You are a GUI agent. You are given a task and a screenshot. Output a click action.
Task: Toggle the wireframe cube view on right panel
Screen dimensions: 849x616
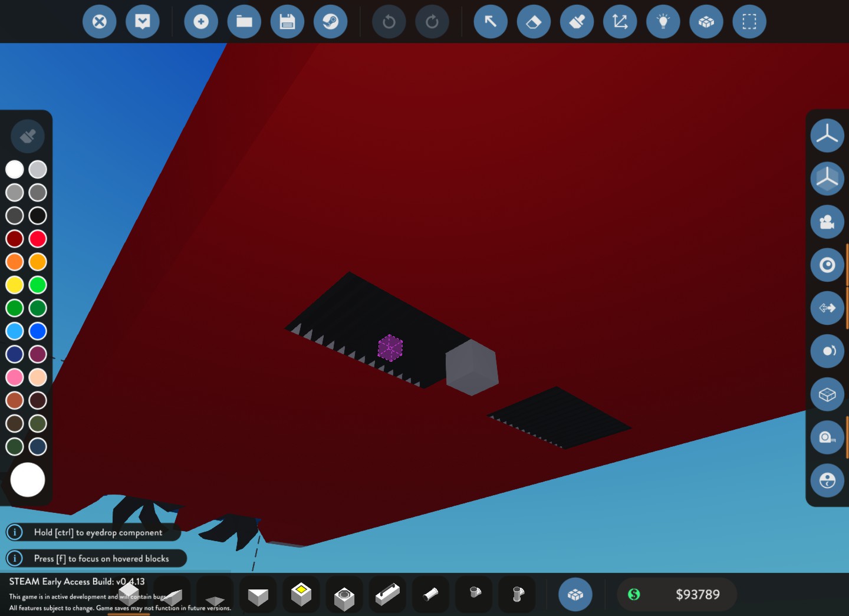827,394
